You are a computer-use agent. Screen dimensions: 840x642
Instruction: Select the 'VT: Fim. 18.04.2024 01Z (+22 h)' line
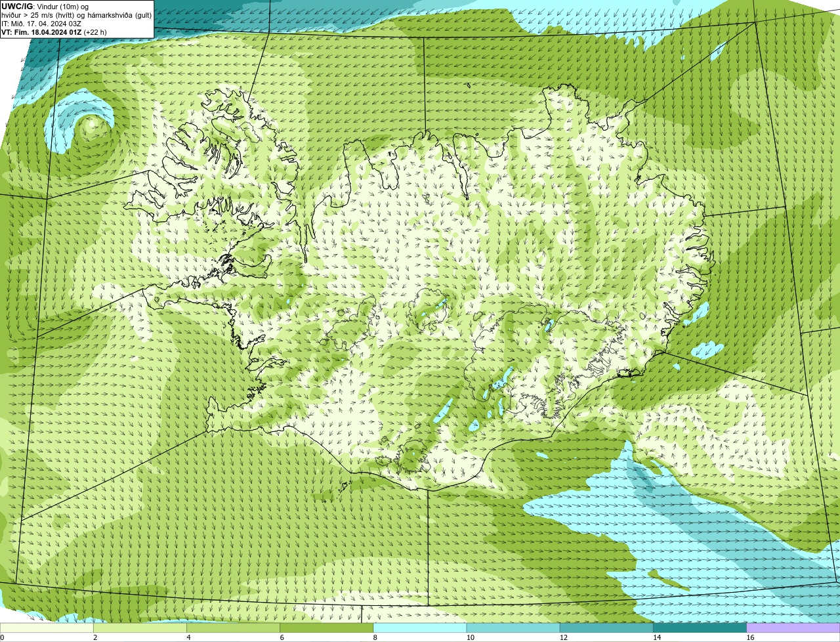(54, 32)
